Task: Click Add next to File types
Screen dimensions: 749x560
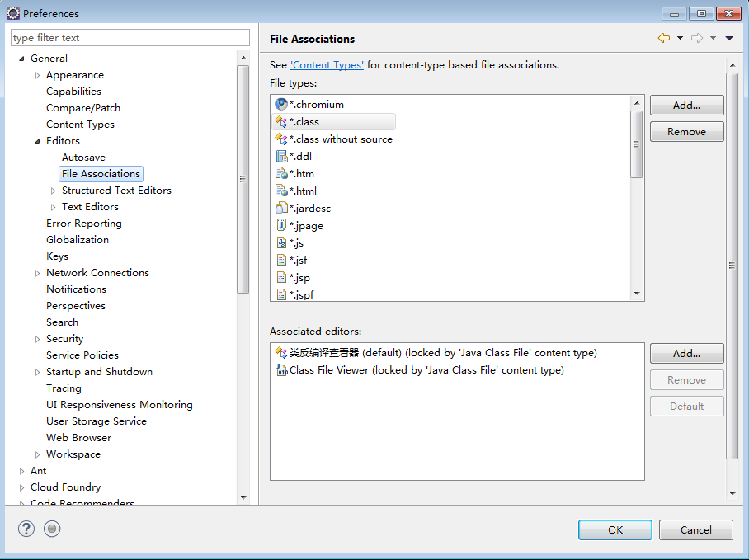Action: [x=686, y=105]
